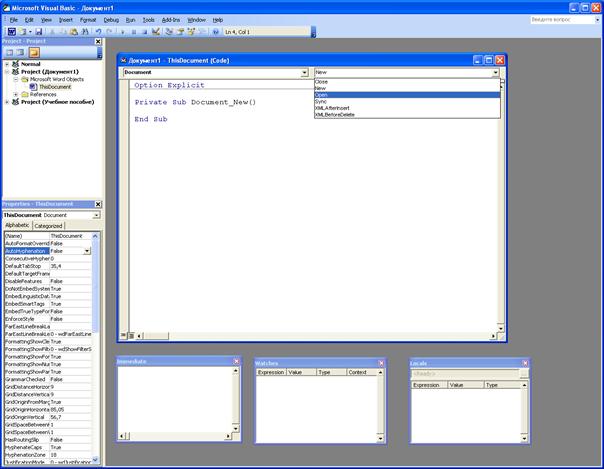The image size is (604, 469).
Task: Close the Properties panel
Action: (x=98, y=204)
